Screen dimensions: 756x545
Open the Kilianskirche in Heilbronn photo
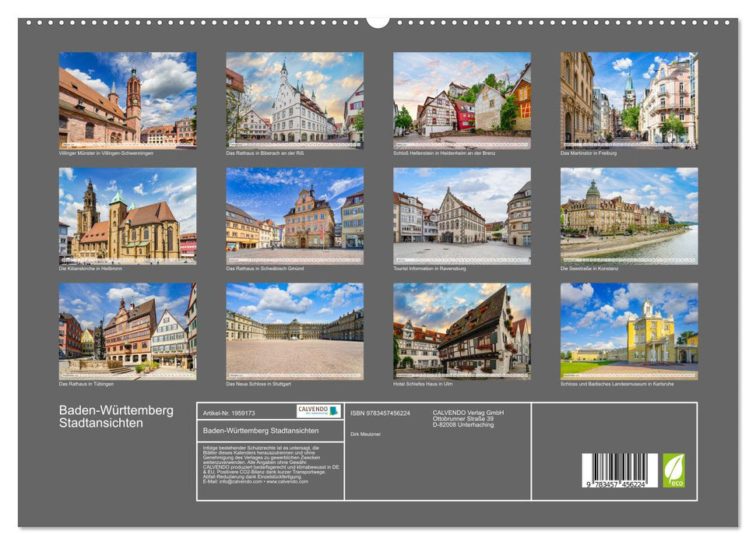pyautogui.click(x=128, y=216)
